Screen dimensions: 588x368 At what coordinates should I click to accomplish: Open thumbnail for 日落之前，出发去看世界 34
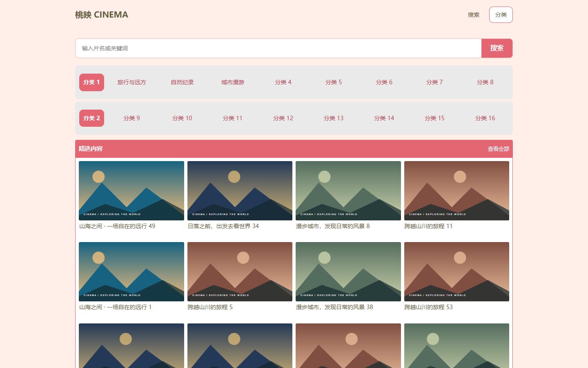(240, 191)
